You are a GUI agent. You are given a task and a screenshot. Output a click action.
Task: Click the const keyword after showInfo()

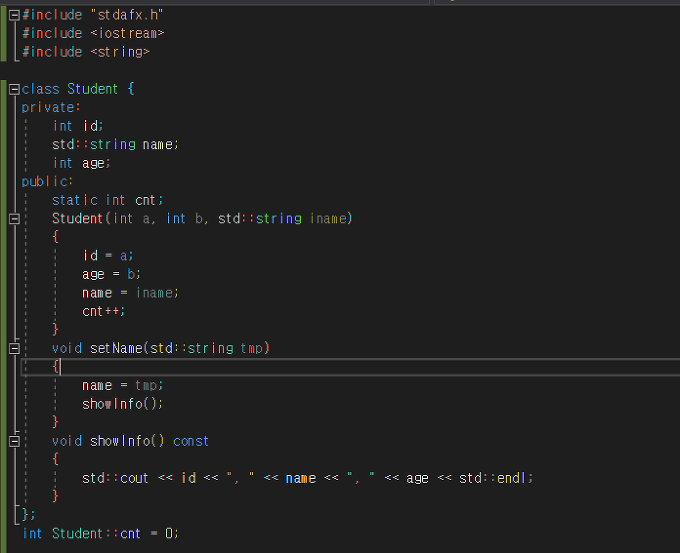191,441
